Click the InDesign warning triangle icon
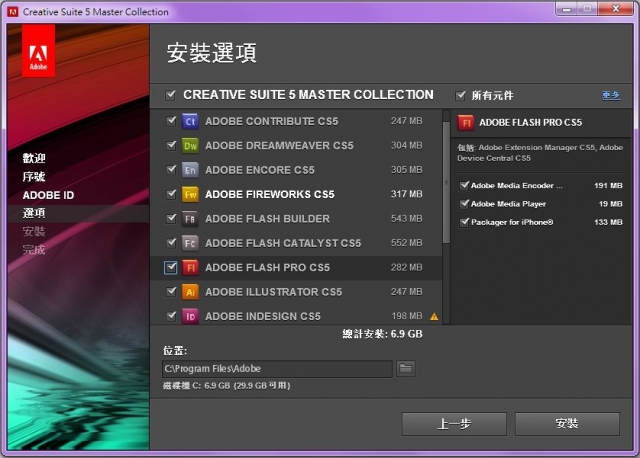Viewport: 640px width, 458px height. pos(434,316)
